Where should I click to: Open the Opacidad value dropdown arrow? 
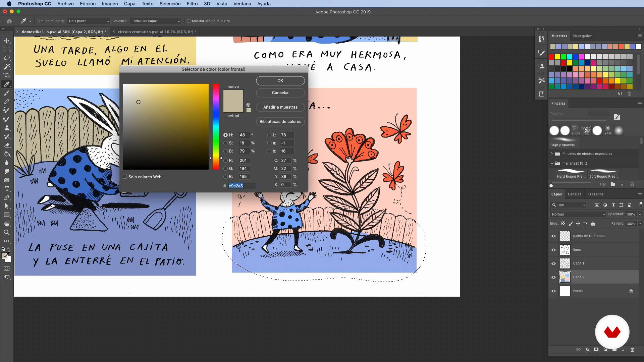[x=640, y=214]
